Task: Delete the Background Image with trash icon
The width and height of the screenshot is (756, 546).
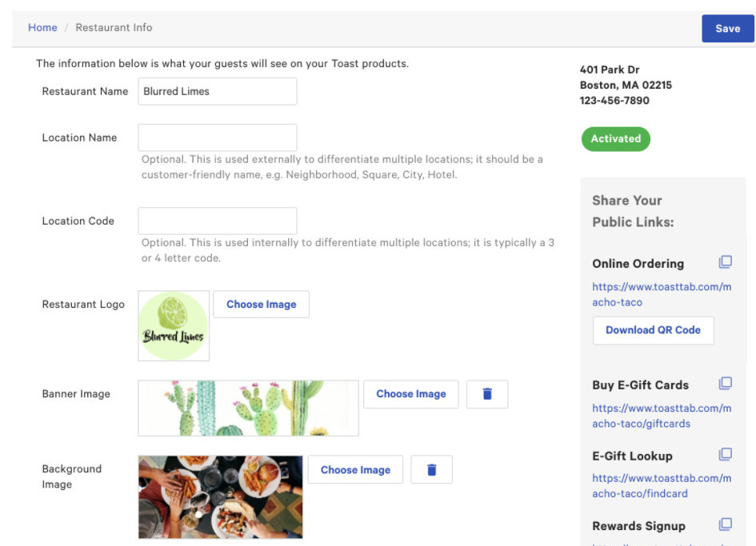Action: pos(431,469)
